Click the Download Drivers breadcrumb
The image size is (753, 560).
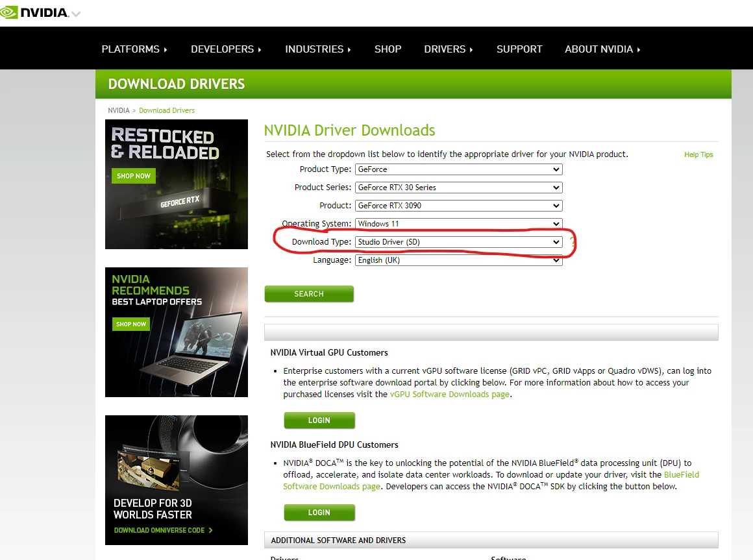(167, 110)
